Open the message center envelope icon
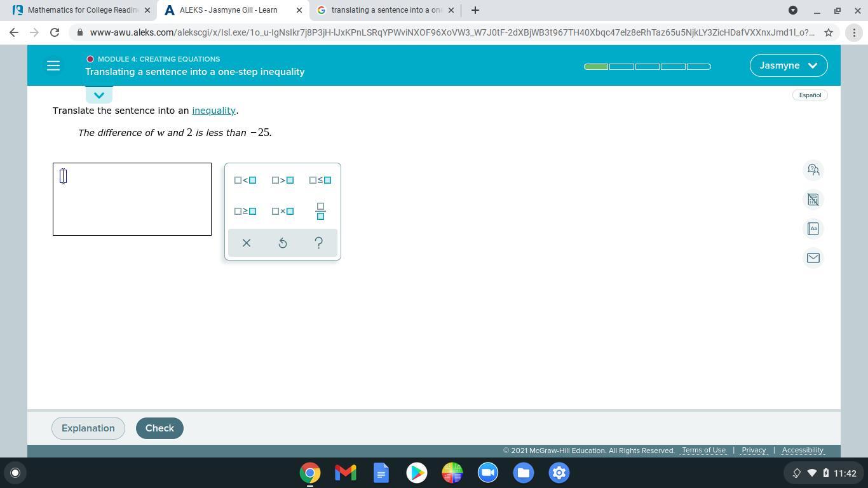The width and height of the screenshot is (868, 488). (x=813, y=258)
